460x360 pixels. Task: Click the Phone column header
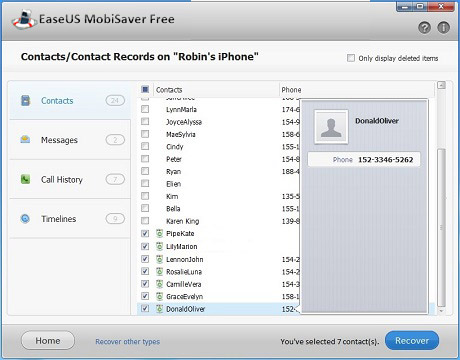pos(357,90)
